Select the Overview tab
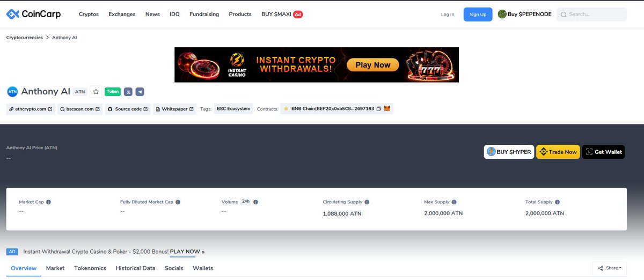 click(x=24, y=268)
